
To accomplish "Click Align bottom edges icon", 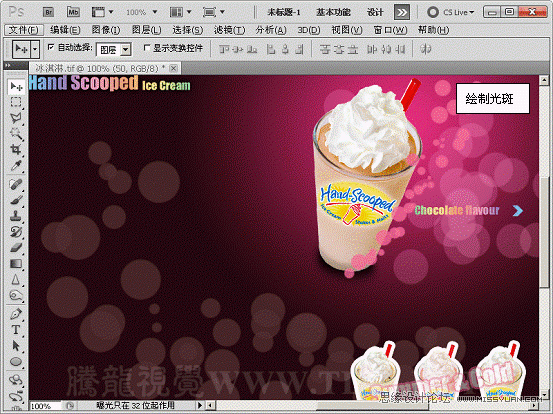I will pyautogui.click(x=252, y=49).
